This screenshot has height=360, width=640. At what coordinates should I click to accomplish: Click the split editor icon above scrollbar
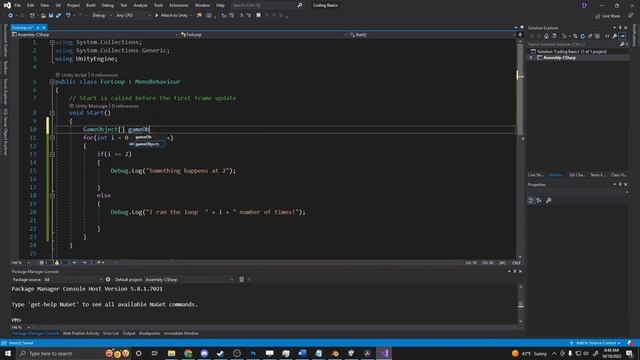pos(520,35)
